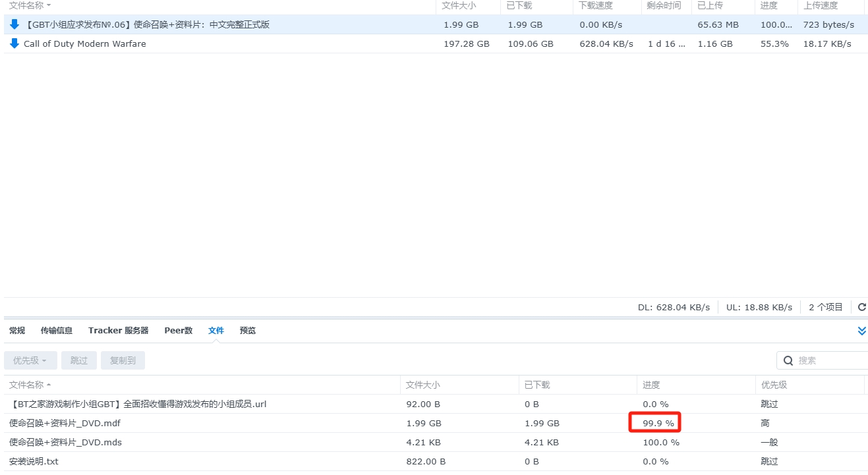
Task: Click the 65.63 MB uploaded cell
Action: point(718,24)
